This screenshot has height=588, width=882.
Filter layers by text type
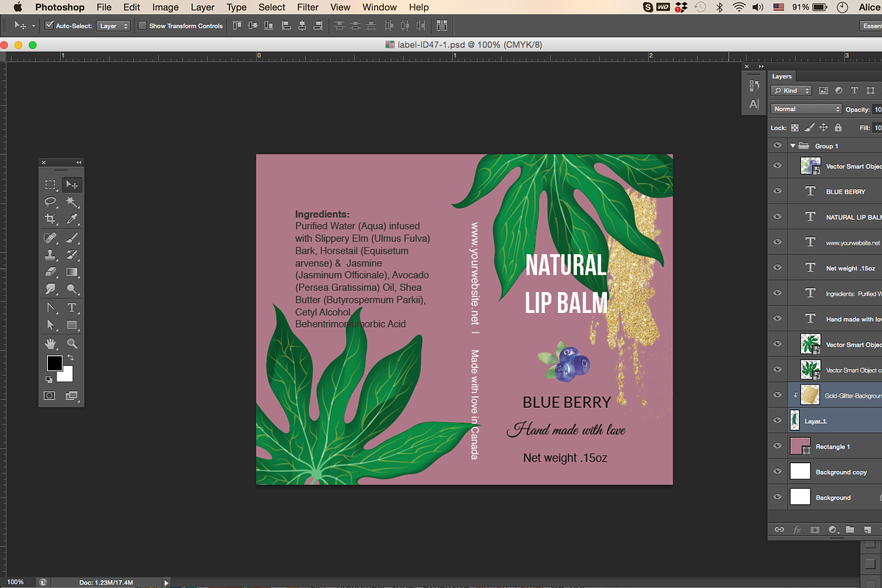[x=854, y=90]
